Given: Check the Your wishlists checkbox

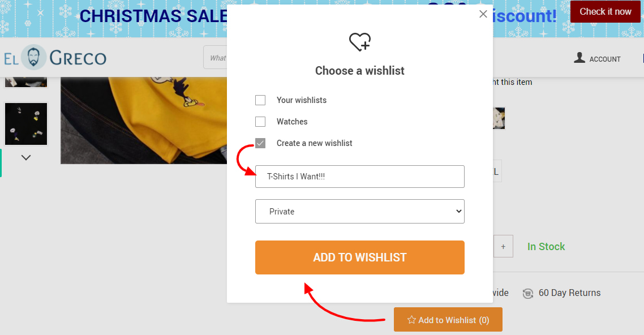Looking at the screenshot, I should click(x=260, y=100).
